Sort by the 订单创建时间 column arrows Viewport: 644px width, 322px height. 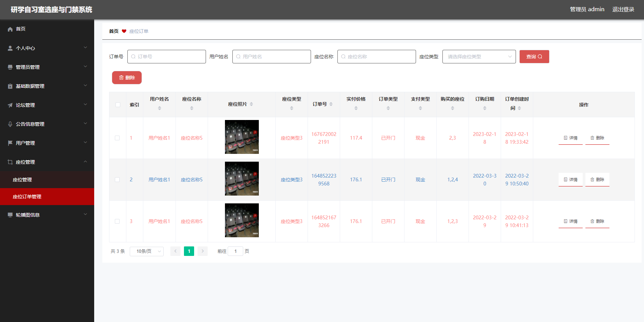(519, 108)
